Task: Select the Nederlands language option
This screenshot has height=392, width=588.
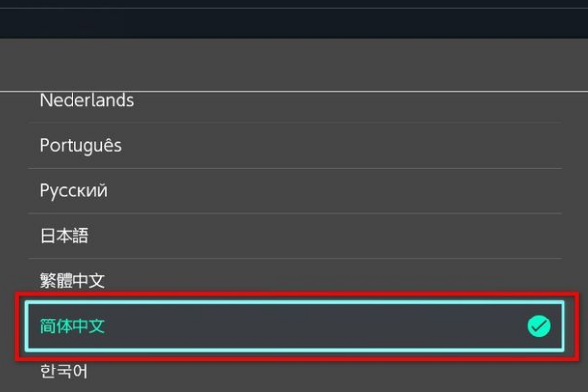Action: click(295, 107)
